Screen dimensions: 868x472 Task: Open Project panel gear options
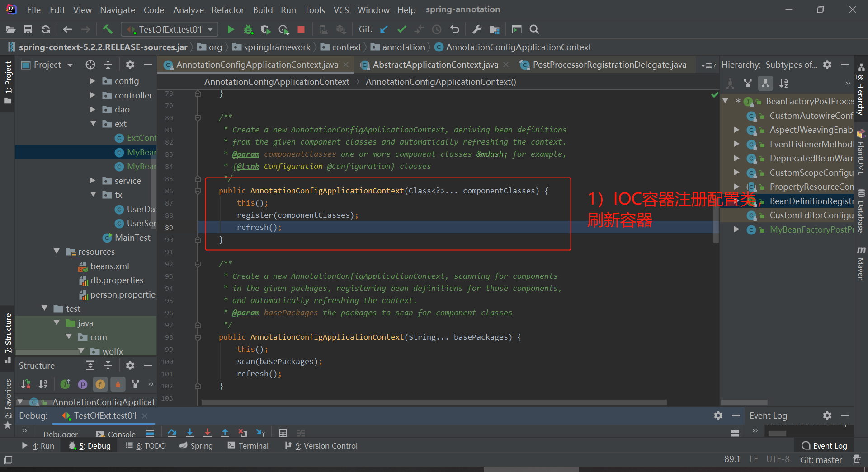(x=130, y=65)
